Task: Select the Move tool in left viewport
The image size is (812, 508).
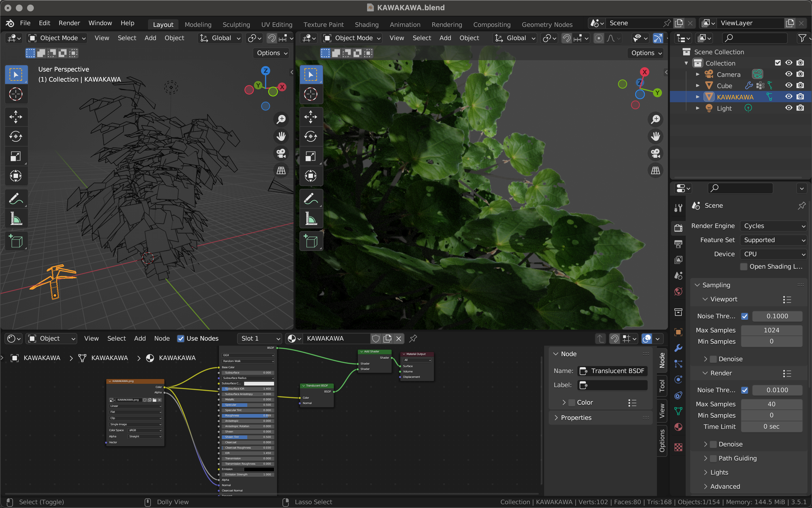Action: click(16, 117)
